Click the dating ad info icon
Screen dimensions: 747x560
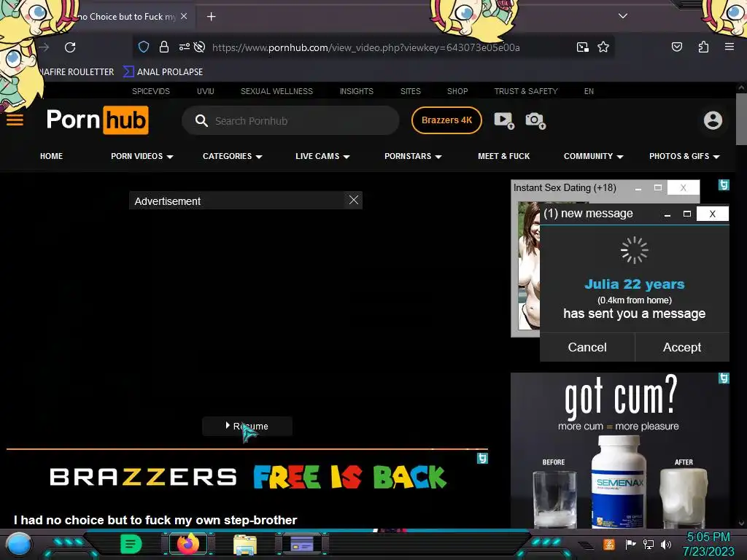[x=724, y=184]
